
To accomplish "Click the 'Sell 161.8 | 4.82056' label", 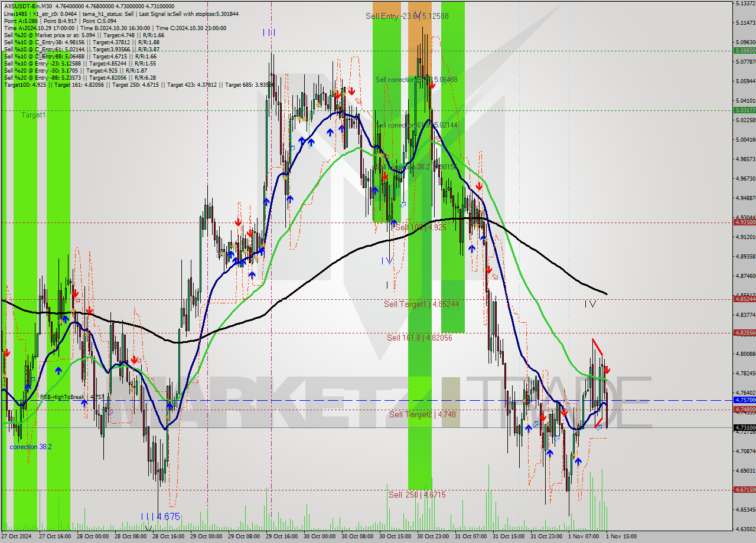I will (x=419, y=338).
